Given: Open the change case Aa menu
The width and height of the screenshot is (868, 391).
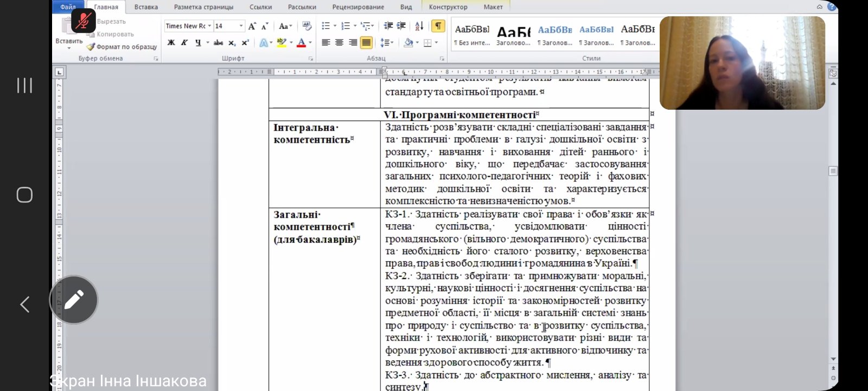Looking at the screenshot, I should coord(285,26).
